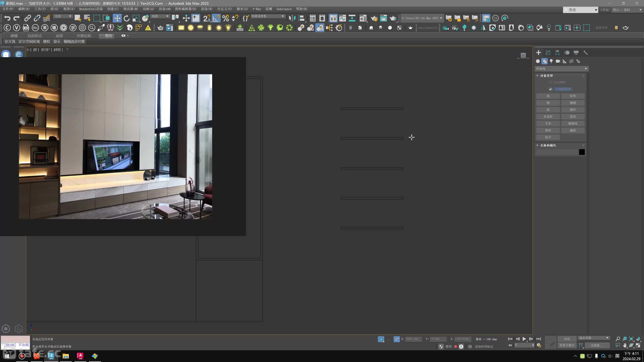Viewport: 644px width, 362px height.
Task: Click the 过滤器... key filters button
Action: 597,345
